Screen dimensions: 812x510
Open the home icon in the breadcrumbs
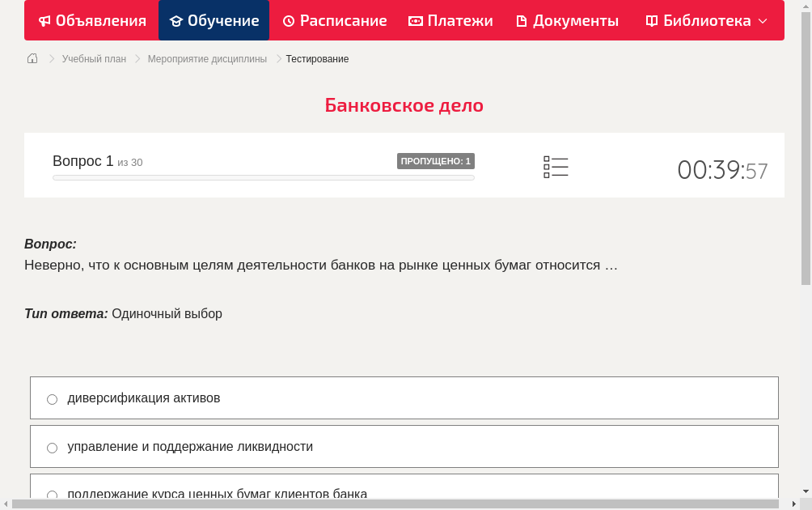click(32, 58)
